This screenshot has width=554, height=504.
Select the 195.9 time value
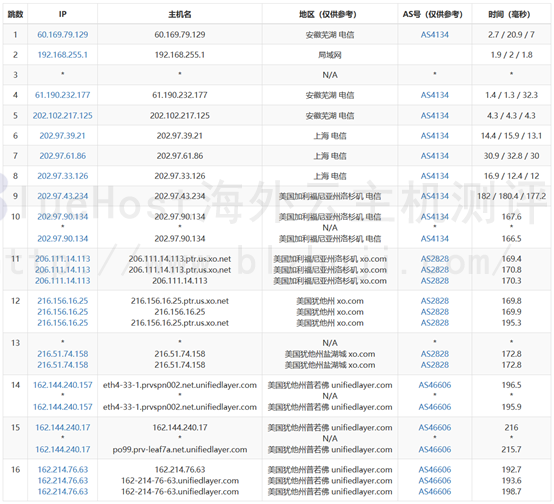[511, 407]
